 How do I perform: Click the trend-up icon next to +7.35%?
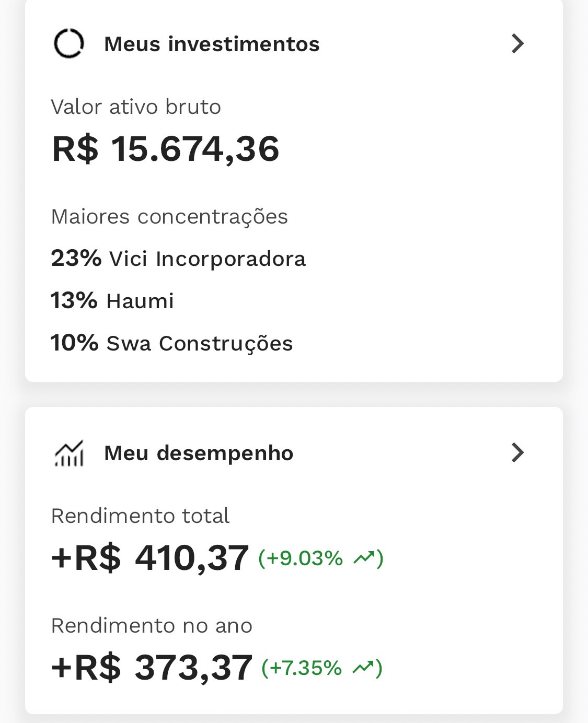coord(363,668)
